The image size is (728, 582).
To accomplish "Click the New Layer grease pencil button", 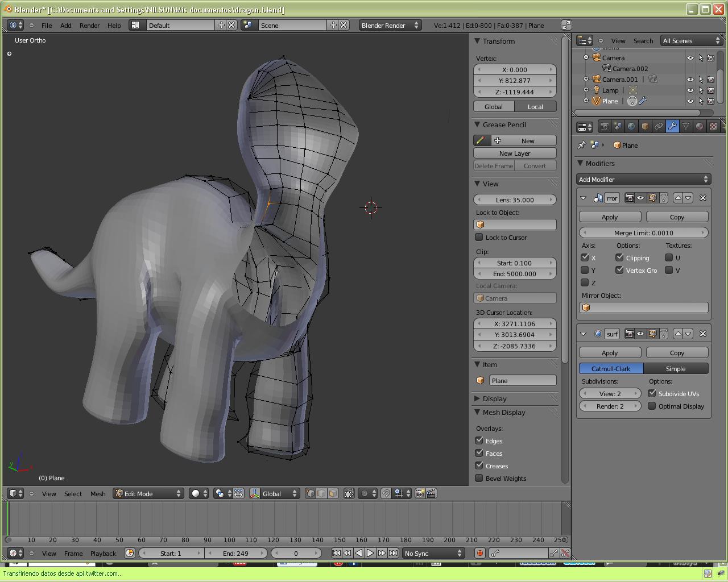I will (x=515, y=153).
